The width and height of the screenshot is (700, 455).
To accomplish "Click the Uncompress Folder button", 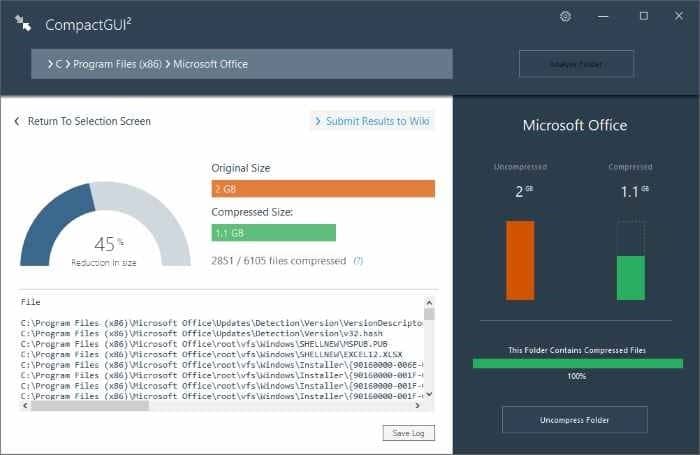I will [x=575, y=420].
